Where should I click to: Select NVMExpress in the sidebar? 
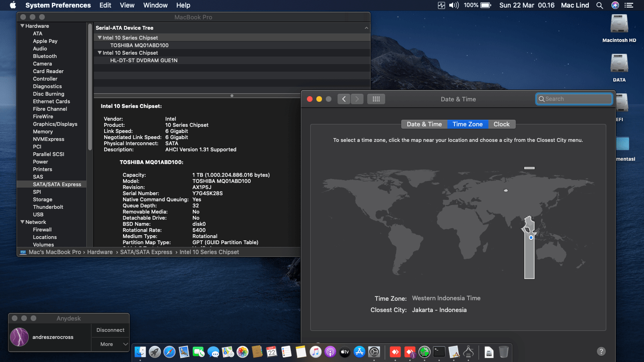coord(49,139)
